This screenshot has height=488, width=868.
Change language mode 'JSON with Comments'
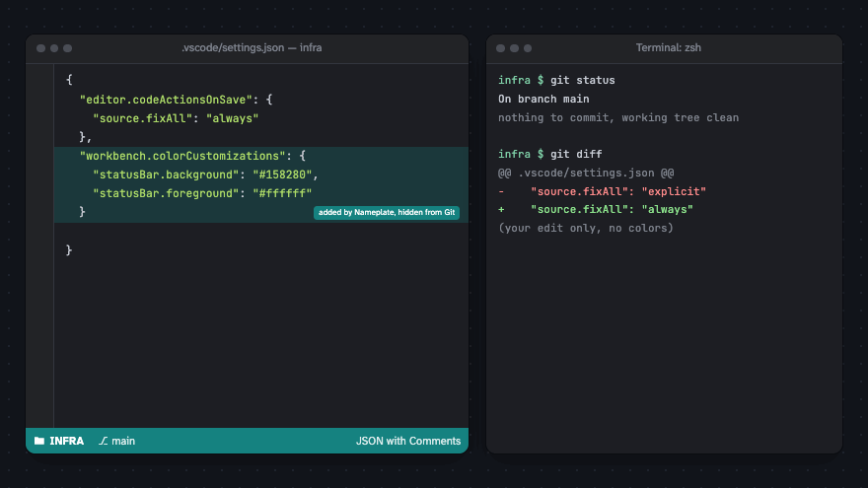[408, 441]
